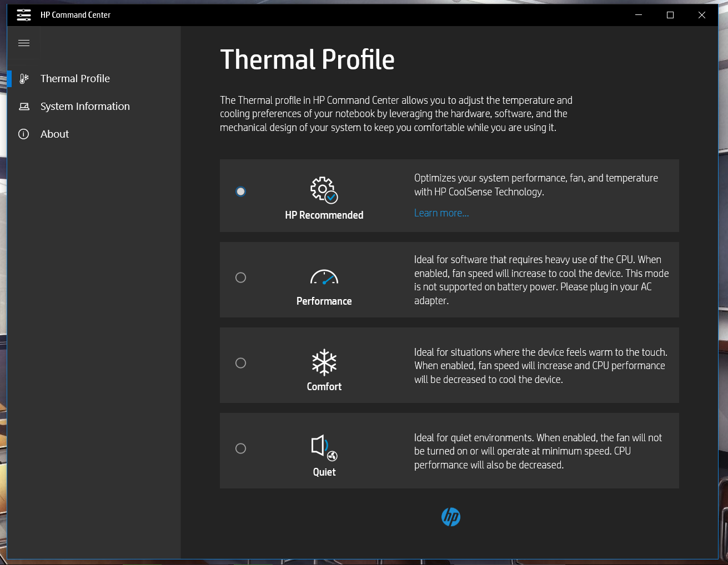Follow the Learn more... link
Screen dimensions: 728x565
(x=441, y=213)
